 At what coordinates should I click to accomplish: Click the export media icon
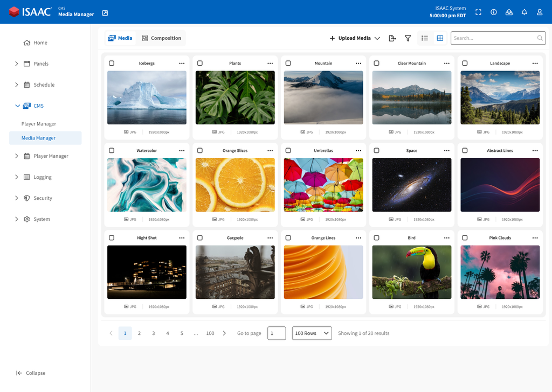[x=392, y=38]
